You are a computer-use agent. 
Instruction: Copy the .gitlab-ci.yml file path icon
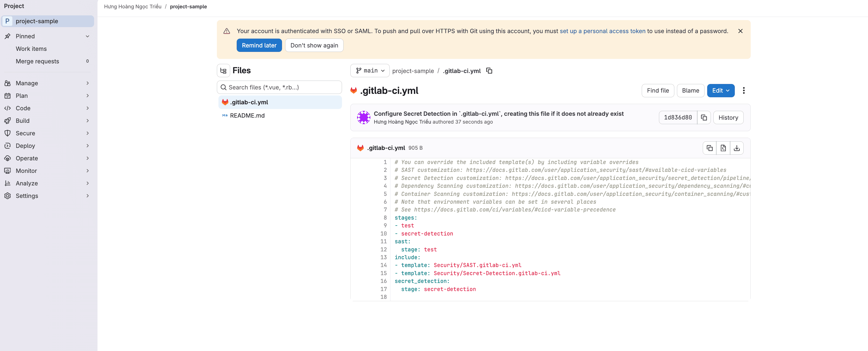point(489,71)
